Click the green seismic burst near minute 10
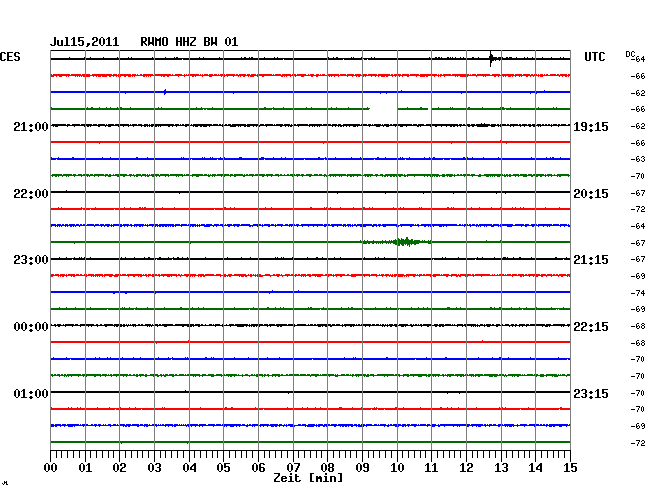 point(406,242)
